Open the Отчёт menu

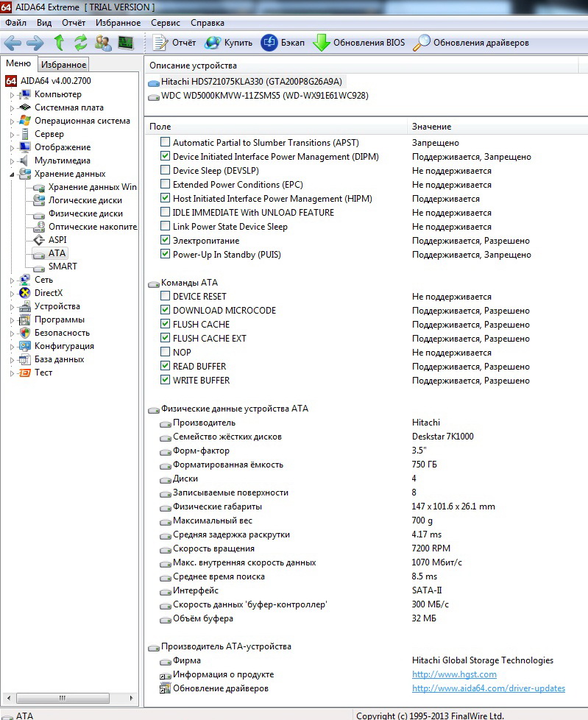pos(74,23)
